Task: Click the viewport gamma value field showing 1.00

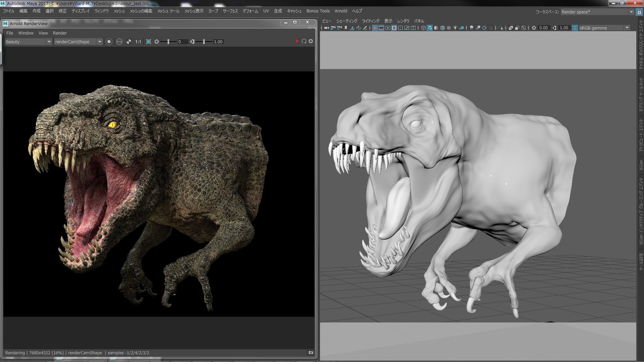Action: click(x=564, y=28)
